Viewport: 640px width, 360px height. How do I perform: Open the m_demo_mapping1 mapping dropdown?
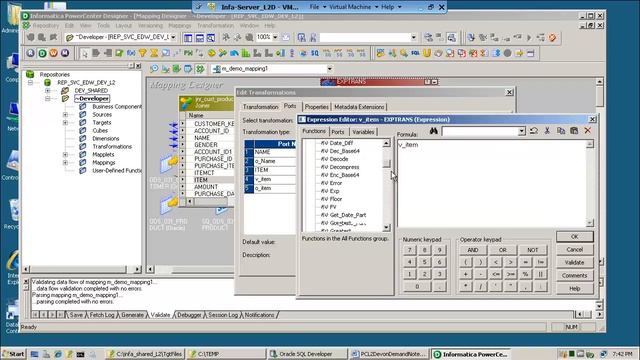(329, 69)
